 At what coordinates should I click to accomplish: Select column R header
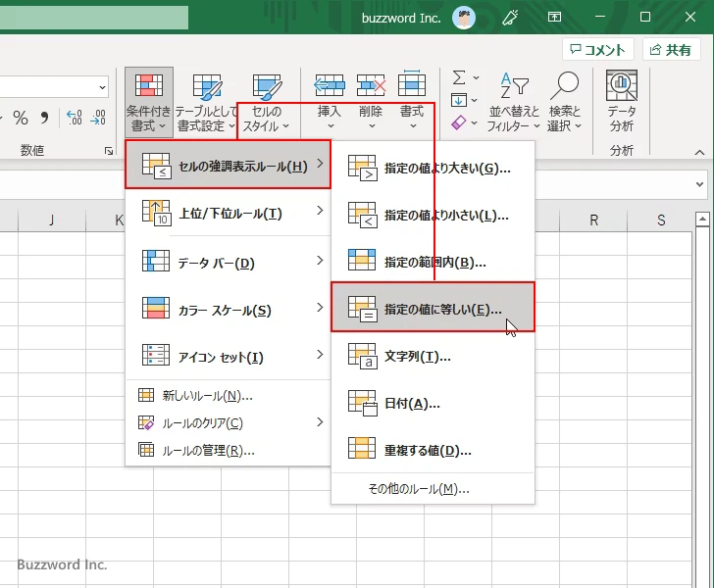coord(593,220)
